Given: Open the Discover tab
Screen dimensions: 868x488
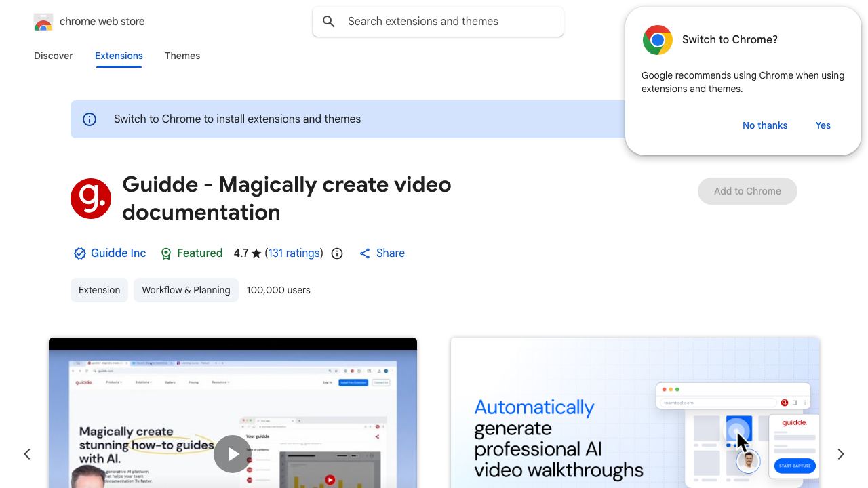Looking at the screenshot, I should [54, 56].
